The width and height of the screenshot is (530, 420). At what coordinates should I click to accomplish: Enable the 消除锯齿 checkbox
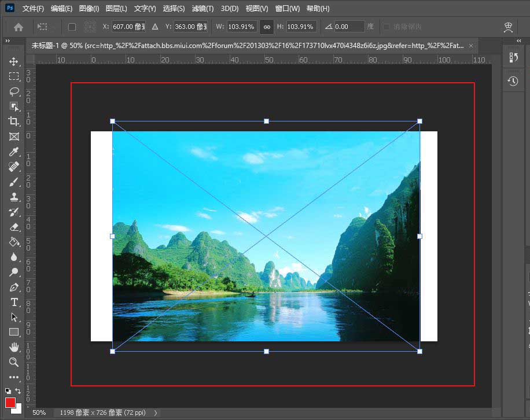(x=386, y=27)
